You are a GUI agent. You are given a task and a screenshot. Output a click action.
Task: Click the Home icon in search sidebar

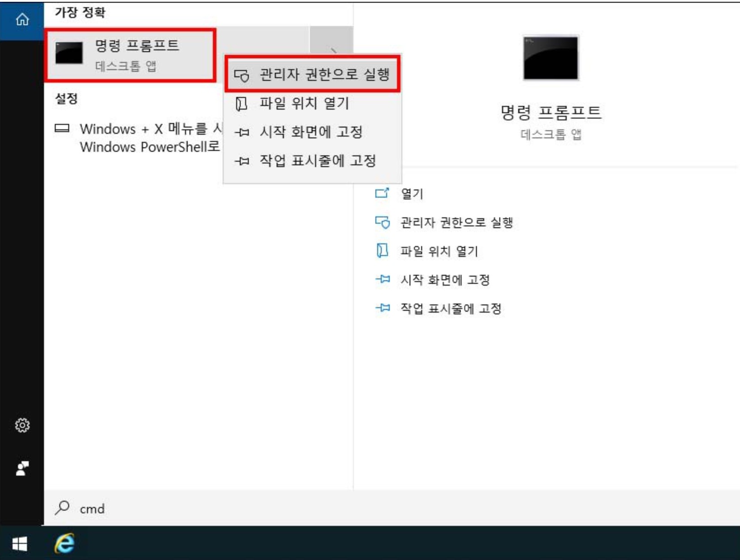[22, 20]
